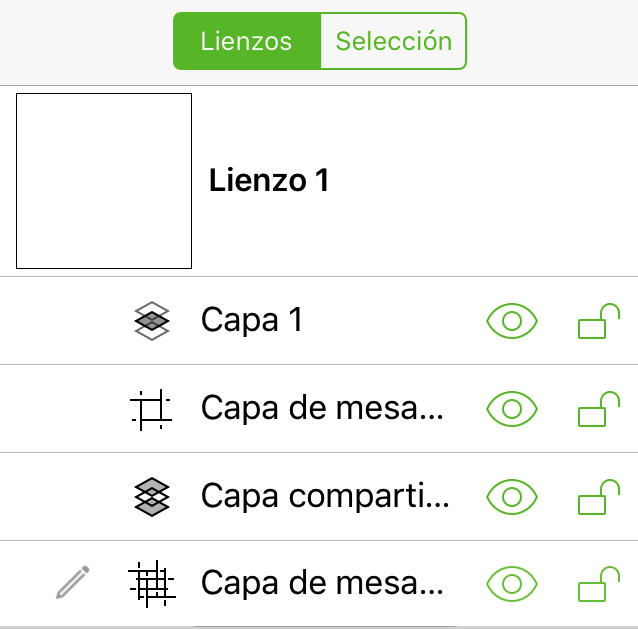Select the Capa 1 layer name
Screen dimensions: 638x630
pos(252,320)
